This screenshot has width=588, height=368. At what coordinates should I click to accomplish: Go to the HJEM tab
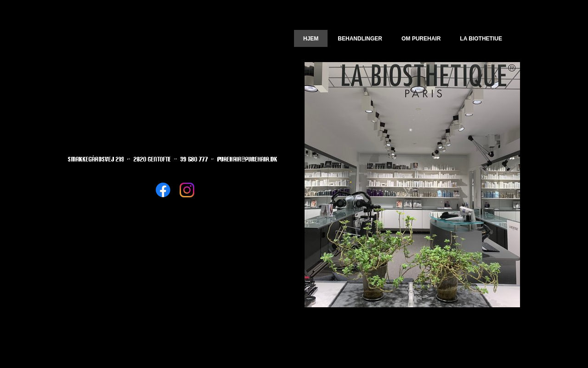click(311, 39)
